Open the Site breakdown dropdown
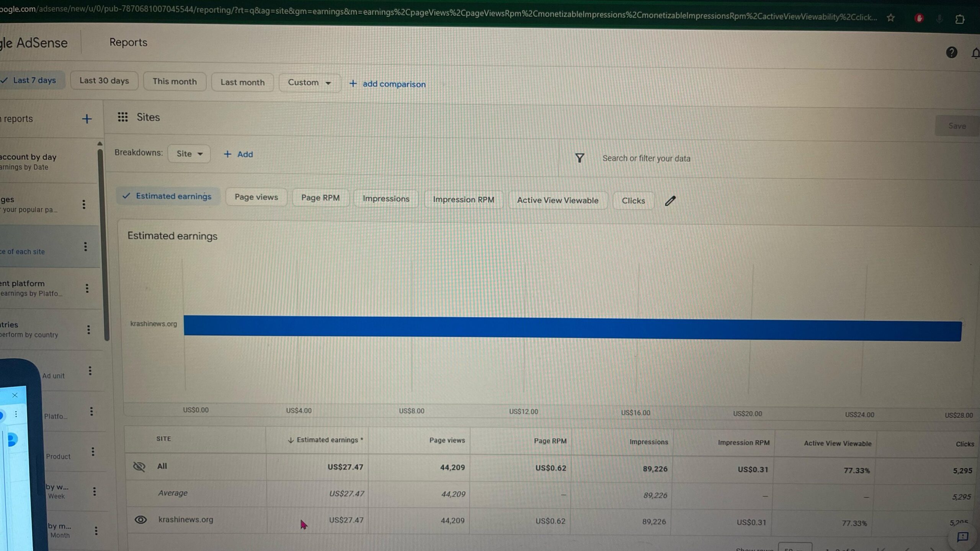The image size is (980, 551). point(189,154)
